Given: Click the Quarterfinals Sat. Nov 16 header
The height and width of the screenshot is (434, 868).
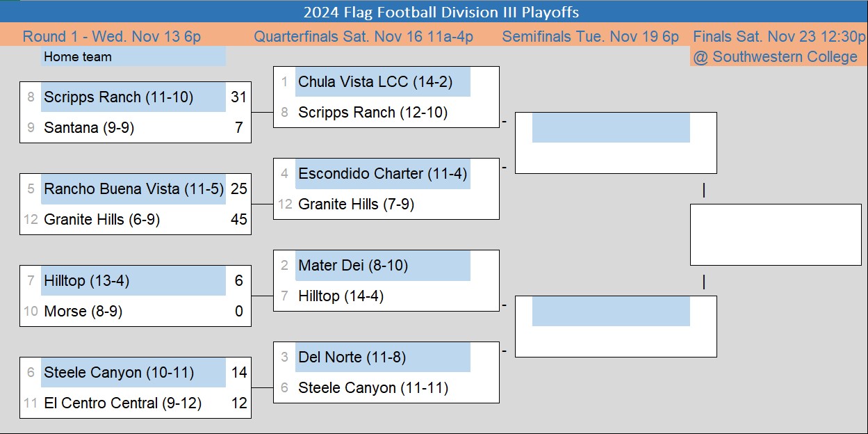Looking at the screenshot, I should 363,36.
